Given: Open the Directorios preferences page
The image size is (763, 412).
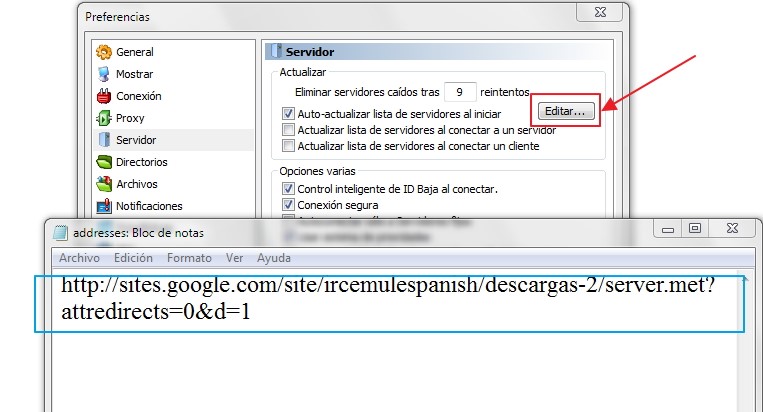Looking at the screenshot, I should tap(142, 162).
